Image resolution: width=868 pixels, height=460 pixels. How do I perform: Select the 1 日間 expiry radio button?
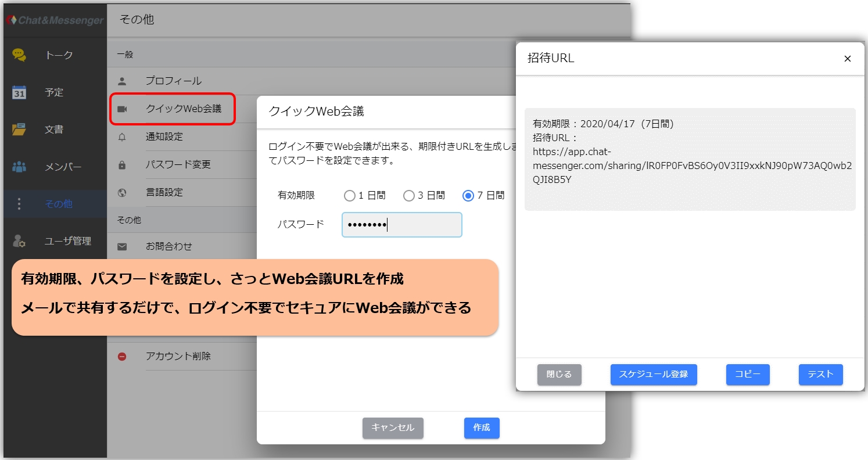click(349, 196)
